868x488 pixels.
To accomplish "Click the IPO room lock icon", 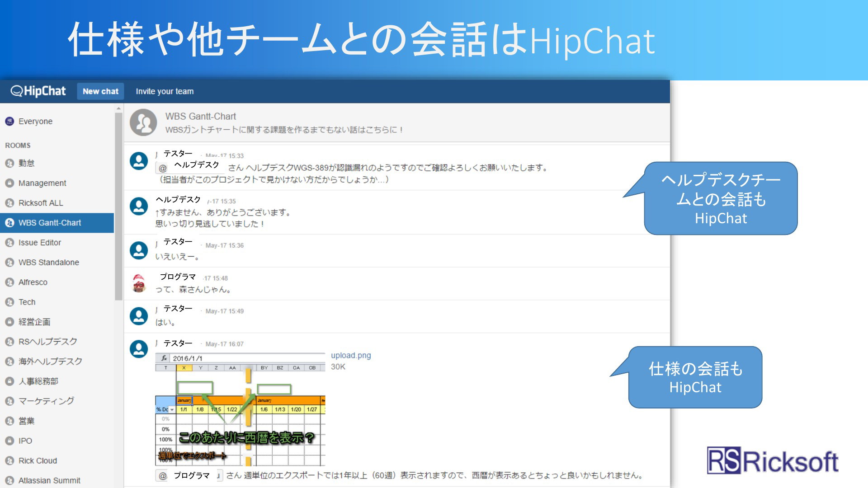I will (9, 441).
